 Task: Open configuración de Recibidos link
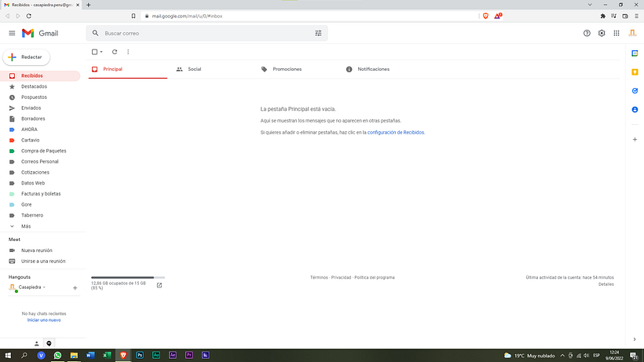click(396, 133)
